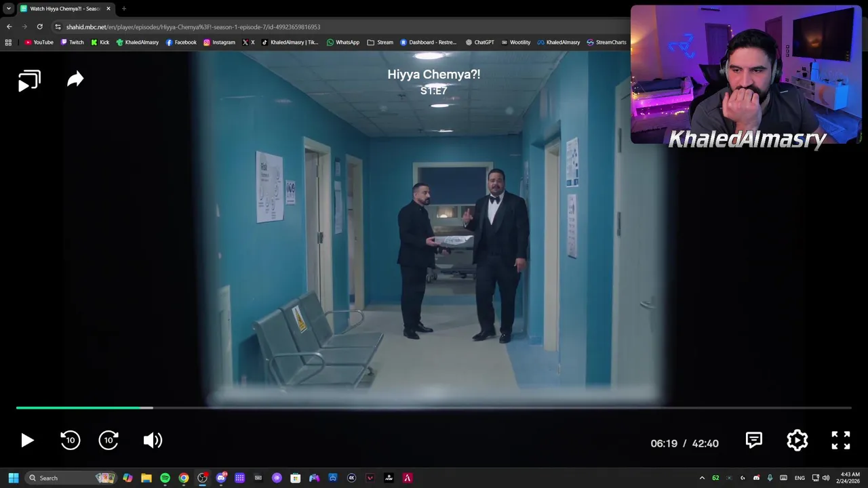Image resolution: width=868 pixels, height=488 pixels.
Task: Switch to the Watch Hiyya Chemya tab
Action: click(x=64, y=9)
